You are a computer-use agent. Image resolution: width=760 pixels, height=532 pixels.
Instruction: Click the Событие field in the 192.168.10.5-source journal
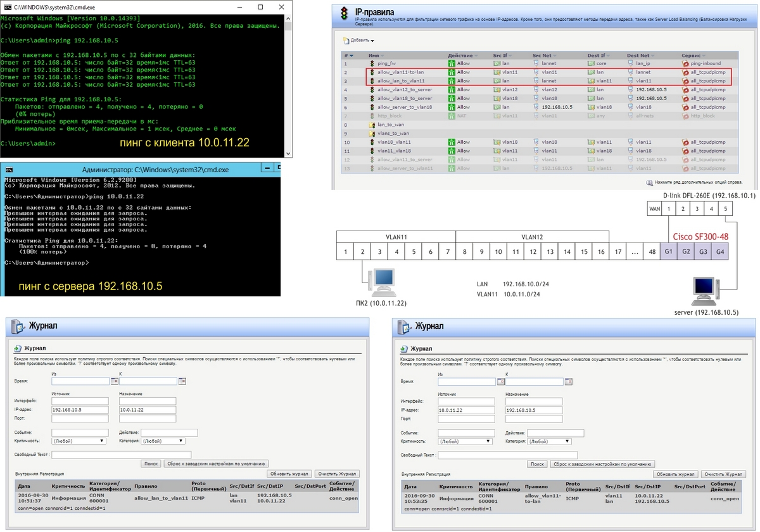80,433
